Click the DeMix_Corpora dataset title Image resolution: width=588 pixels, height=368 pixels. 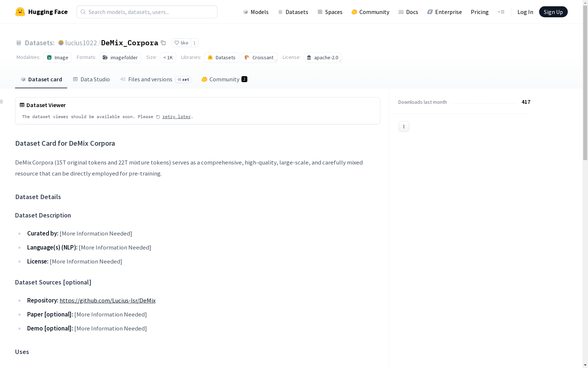click(x=129, y=43)
